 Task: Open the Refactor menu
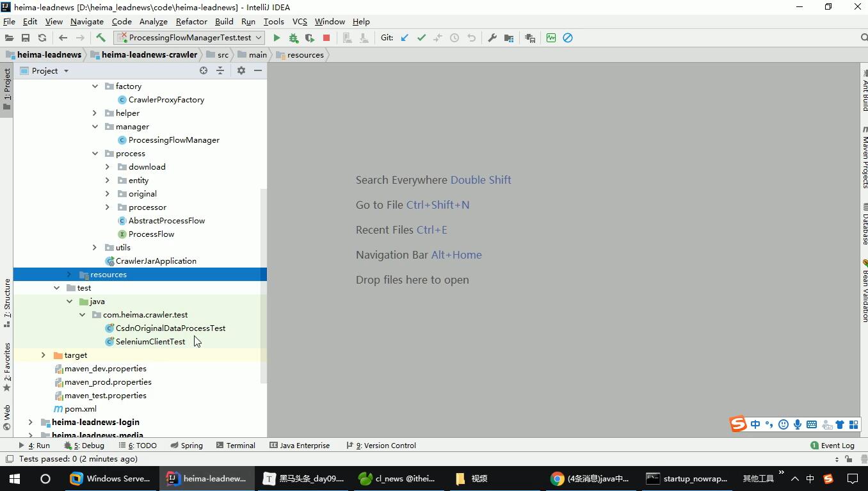(191, 21)
